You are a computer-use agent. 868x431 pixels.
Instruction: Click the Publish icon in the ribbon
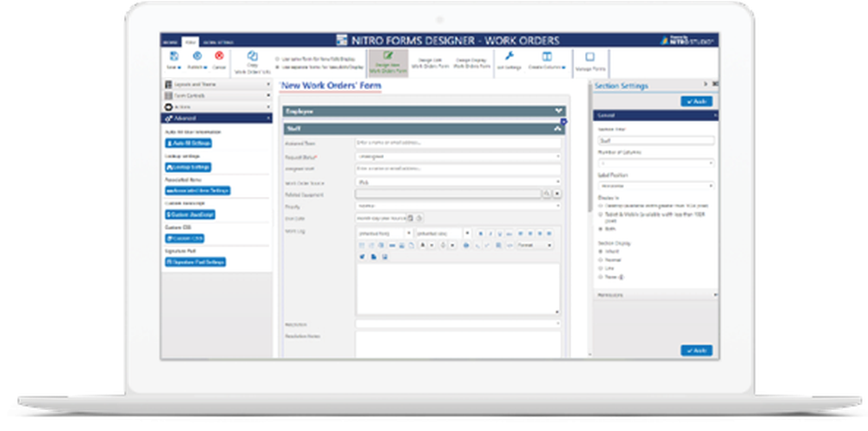196,56
